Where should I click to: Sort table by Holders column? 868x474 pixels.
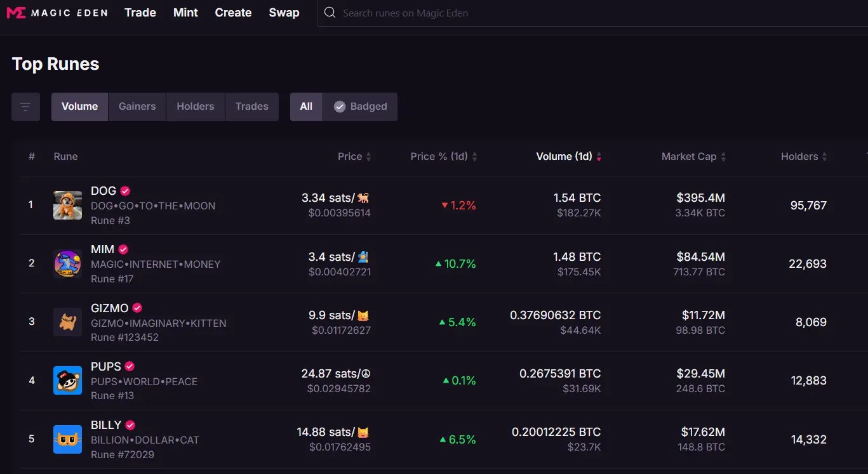click(804, 157)
